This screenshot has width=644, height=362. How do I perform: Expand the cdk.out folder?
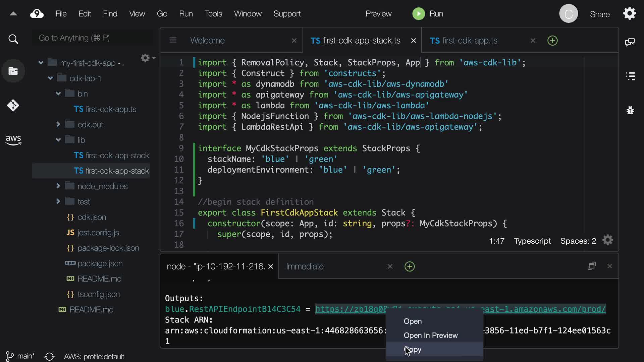(58, 124)
